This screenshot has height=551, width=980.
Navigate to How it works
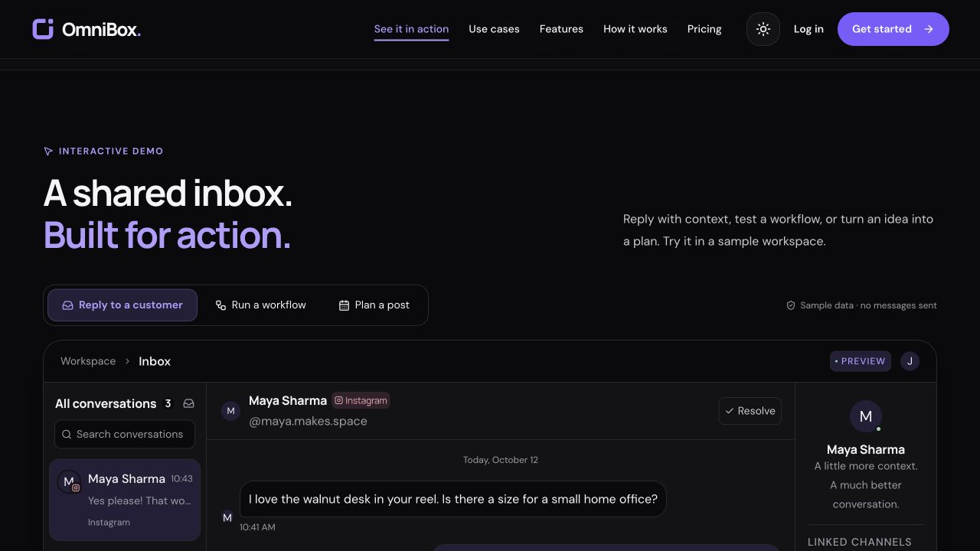click(635, 29)
